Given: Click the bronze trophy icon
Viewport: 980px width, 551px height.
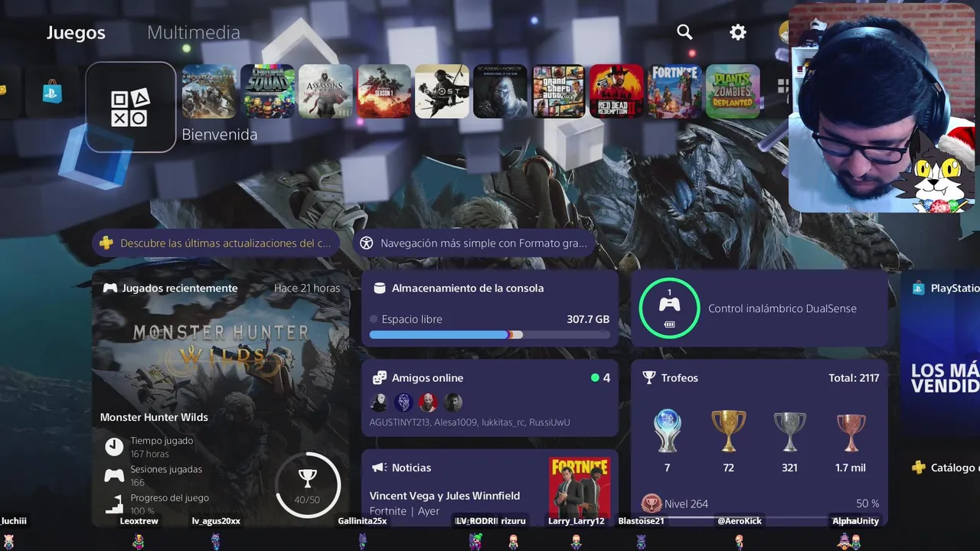Looking at the screenshot, I should click(851, 432).
